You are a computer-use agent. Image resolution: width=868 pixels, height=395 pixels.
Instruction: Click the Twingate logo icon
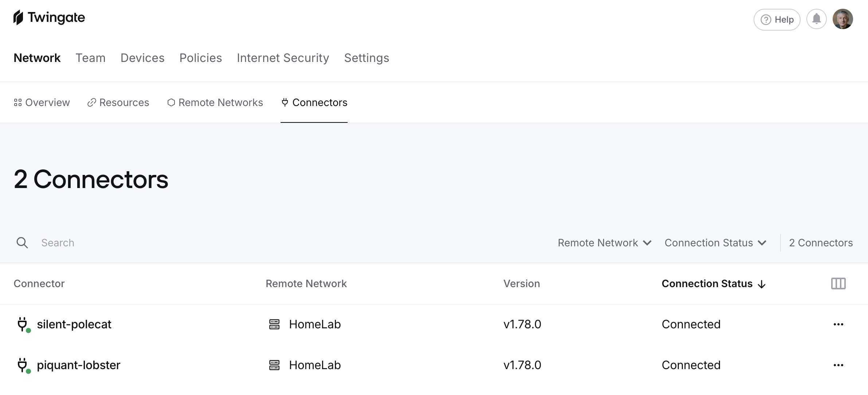[18, 17]
